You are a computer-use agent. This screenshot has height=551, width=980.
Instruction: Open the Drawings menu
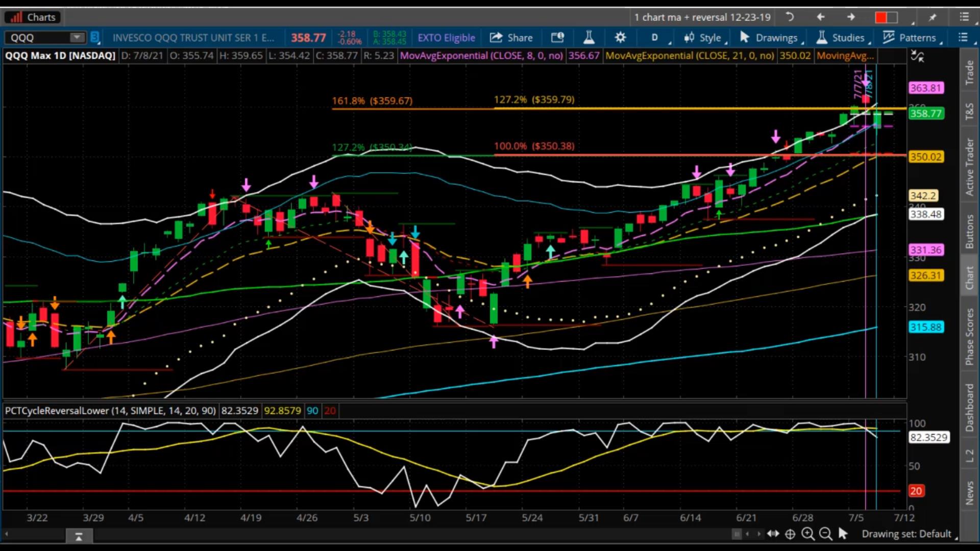click(x=771, y=38)
